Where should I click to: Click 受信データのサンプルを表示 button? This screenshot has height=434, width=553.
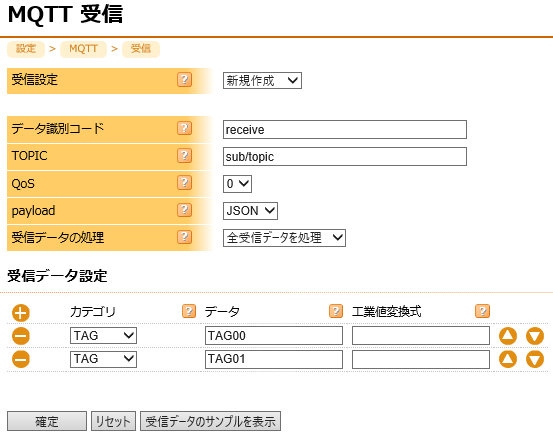[x=211, y=421]
